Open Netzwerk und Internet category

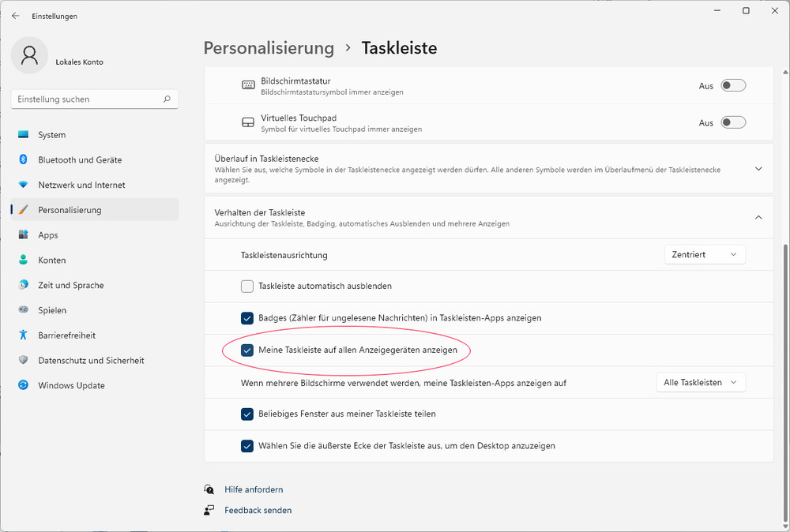[95, 185]
